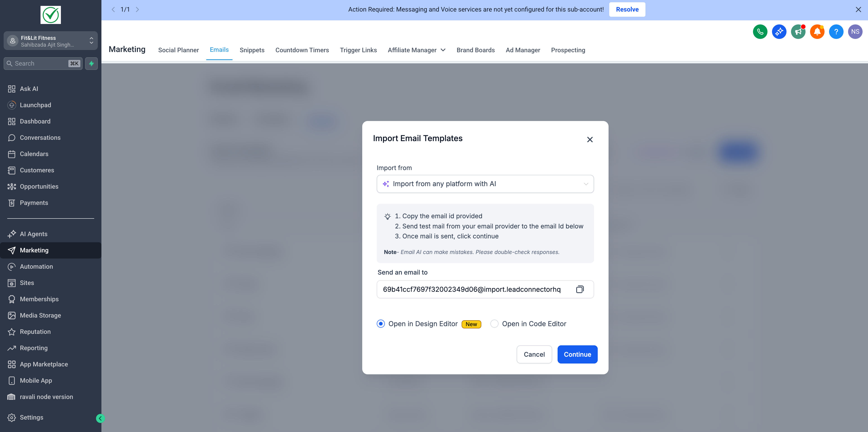Expand the Affiliate Manager dropdown
This screenshot has height=432, width=868.
[417, 50]
